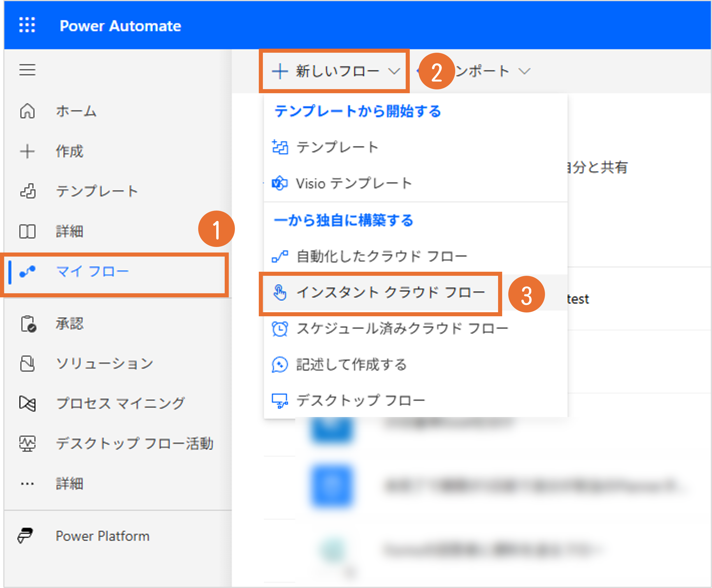Click Desktop flow activity (デスクトップ フロー活動) icon
This screenshot has width=712, height=588.
pos(27,444)
